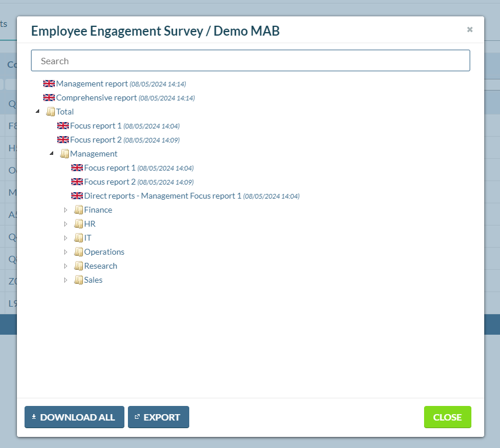Screen dimensions: 500x448
Task: Open the Comprehensive report link
Action: [x=96, y=98]
